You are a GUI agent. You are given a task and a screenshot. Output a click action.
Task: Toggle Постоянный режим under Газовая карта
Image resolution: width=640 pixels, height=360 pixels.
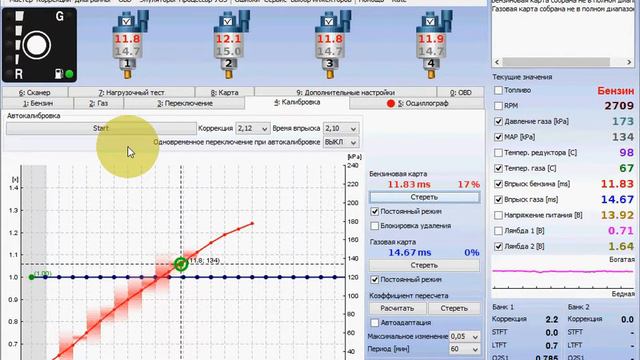pos(375,280)
